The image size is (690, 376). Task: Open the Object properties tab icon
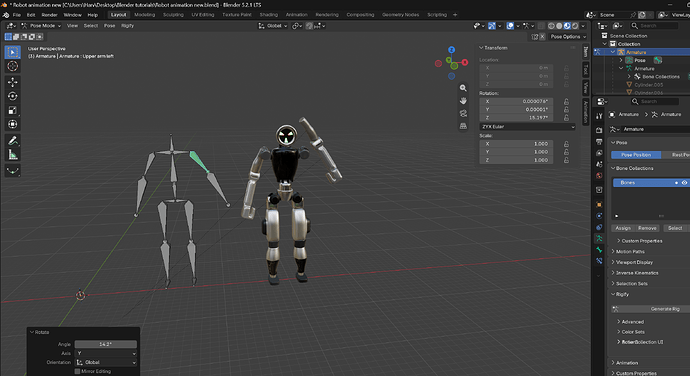(x=599, y=205)
